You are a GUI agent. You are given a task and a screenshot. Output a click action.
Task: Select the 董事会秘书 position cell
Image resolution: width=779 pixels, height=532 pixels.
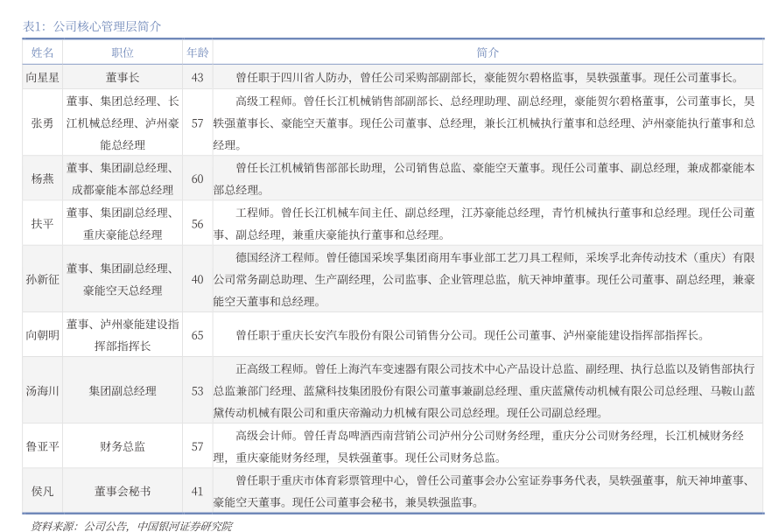coord(123,491)
